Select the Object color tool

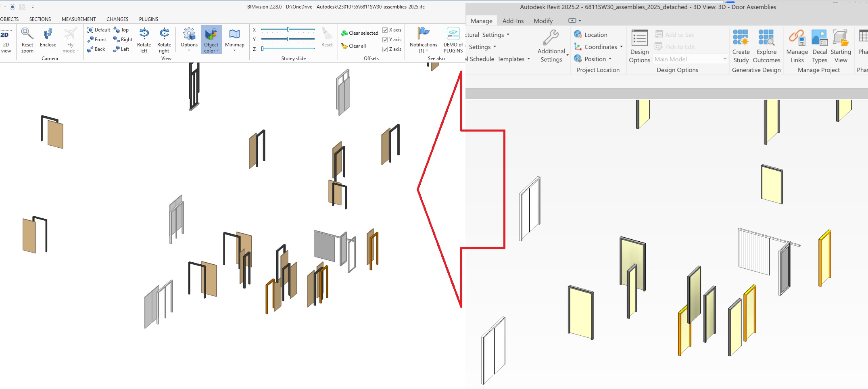(211, 40)
